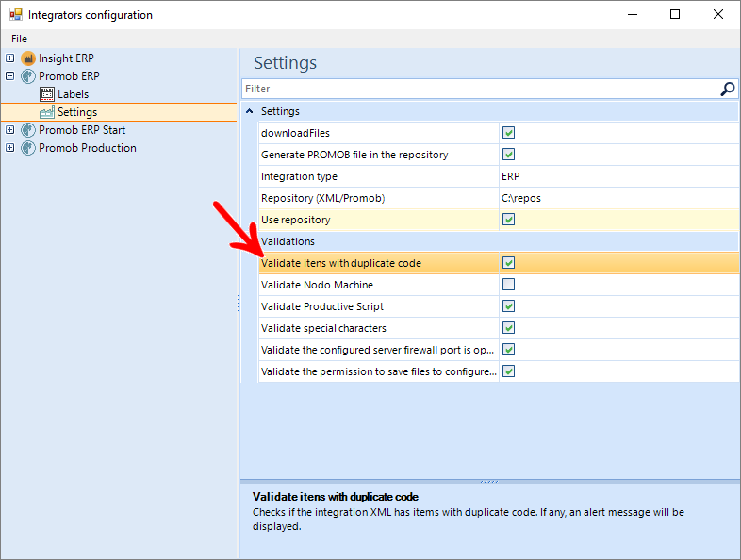The image size is (741, 560).
Task: Enable Validate Nodo Machine checkbox
Action: pos(508,285)
